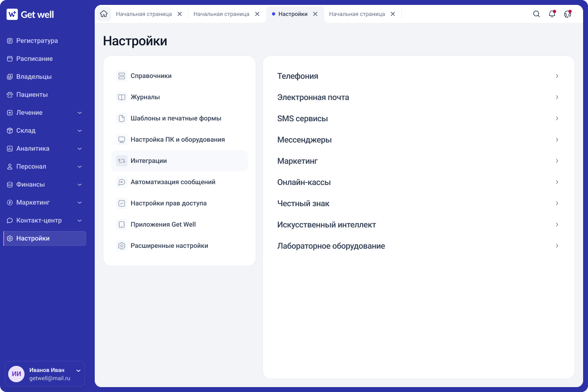
Task: Open Честный знак integration
Action: (419, 203)
